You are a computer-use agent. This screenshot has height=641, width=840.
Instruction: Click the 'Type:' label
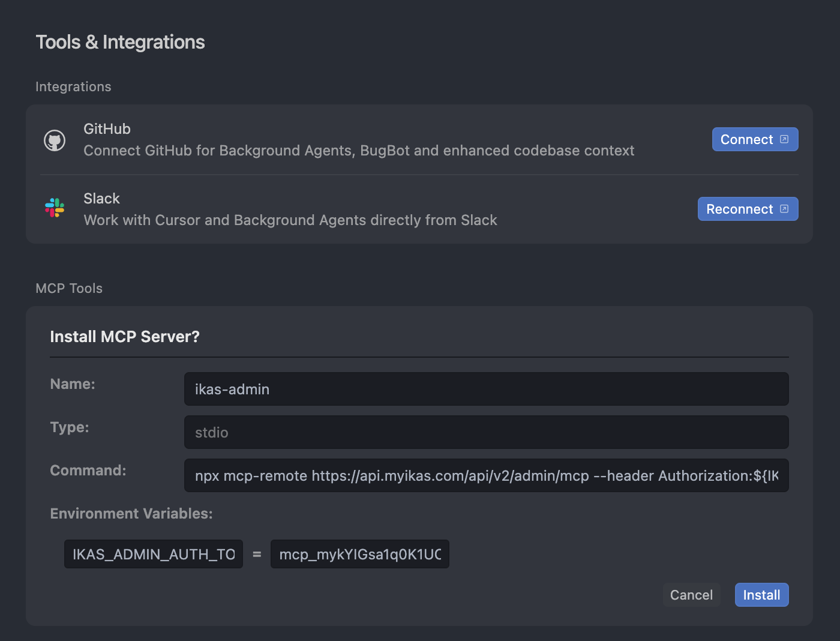70,427
